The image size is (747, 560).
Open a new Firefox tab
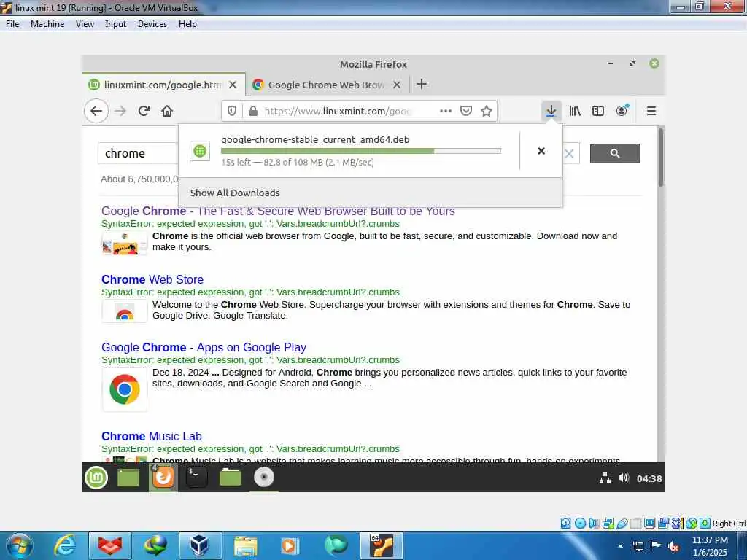[x=422, y=85]
